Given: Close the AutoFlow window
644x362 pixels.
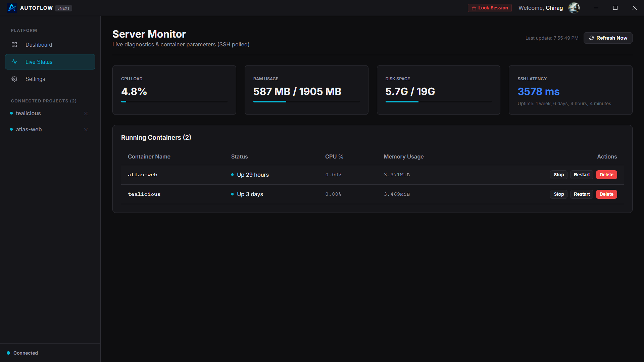Looking at the screenshot, I should tap(634, 8).
